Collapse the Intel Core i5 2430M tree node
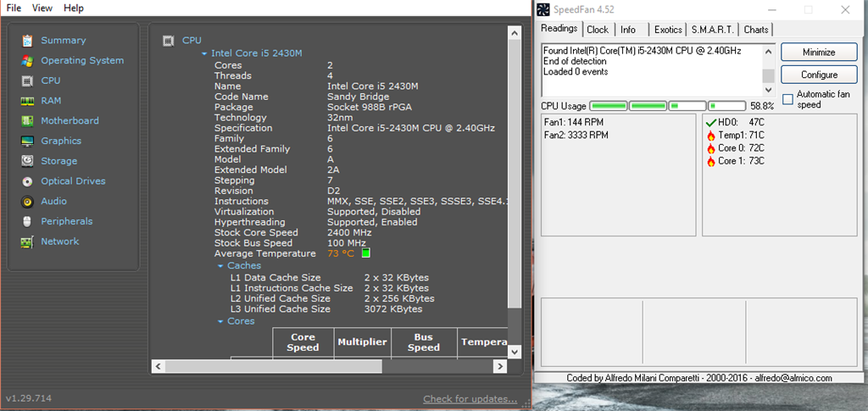This screenshot has width=868, height=411. [x=204, y=53]
